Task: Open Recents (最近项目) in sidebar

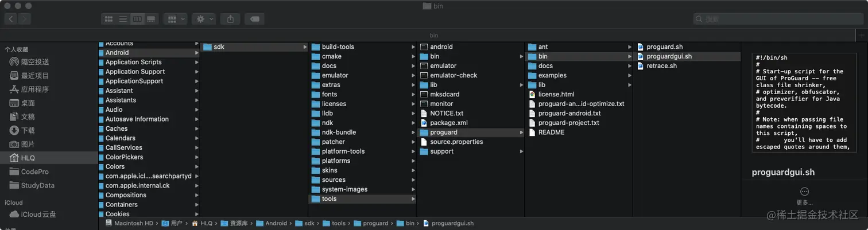Action: tap(34, 76)
